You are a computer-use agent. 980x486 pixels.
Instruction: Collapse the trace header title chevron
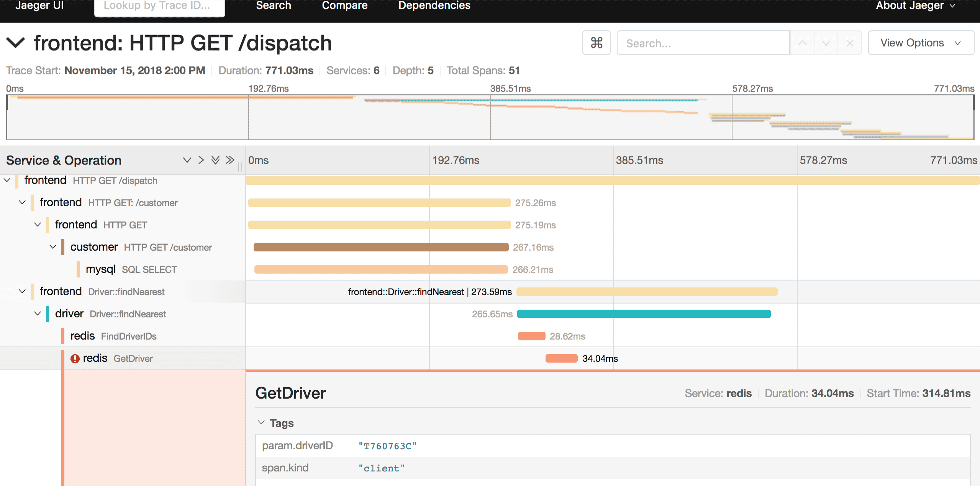click(x=16, y=43)
